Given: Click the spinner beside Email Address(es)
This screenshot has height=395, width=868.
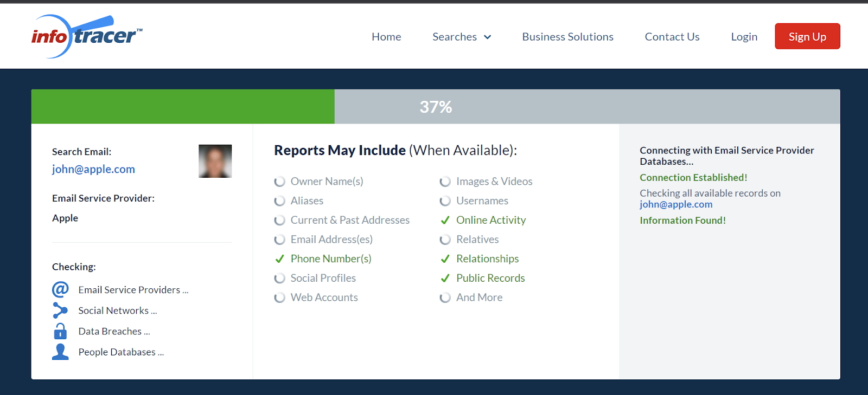Looking at the screenshot, I should (x=279, y=239).
